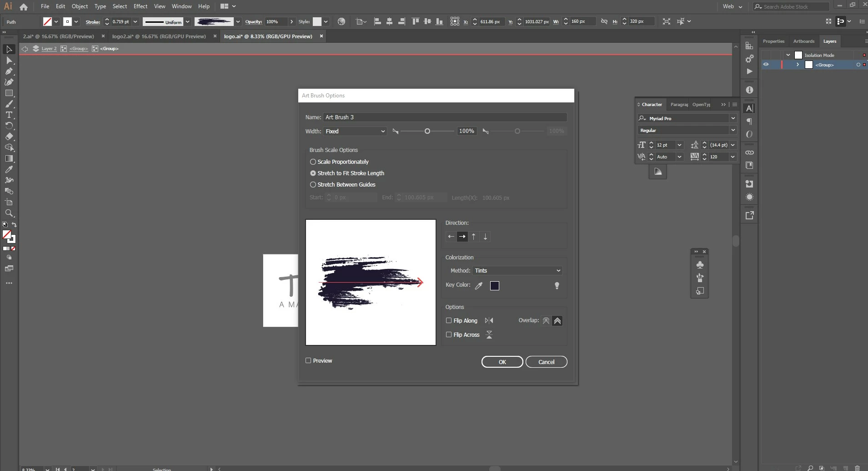Open the Web workspace dropdown

click(732, 6)
